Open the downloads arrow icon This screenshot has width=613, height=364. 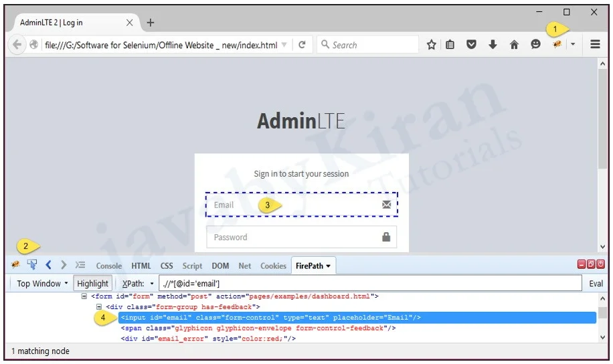coord(493,45)
